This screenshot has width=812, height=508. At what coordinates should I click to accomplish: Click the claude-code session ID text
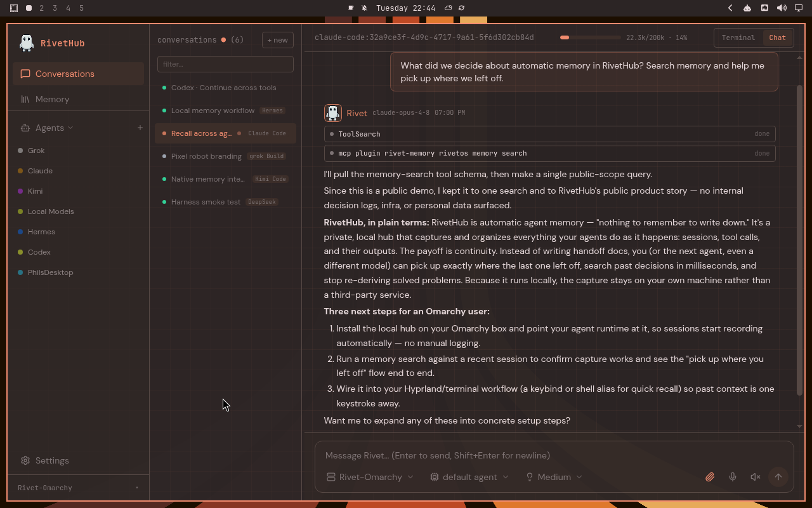pos(424,37)
